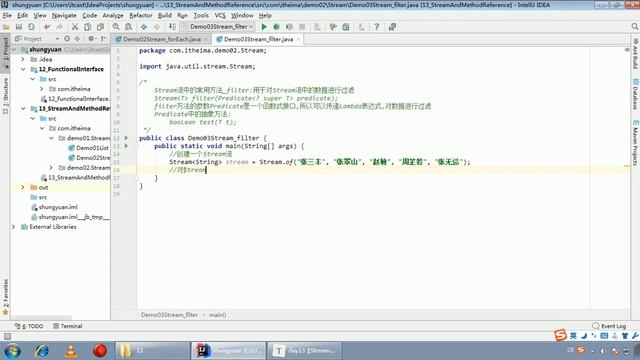Click the Debug bug icon
The width and height of the screenshot is (640, 360).
(277, 27)
